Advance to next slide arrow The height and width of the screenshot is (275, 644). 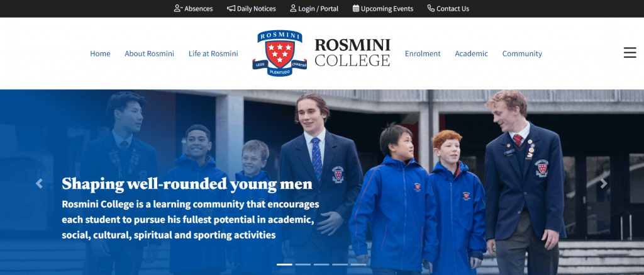click(x=604, y=184)
